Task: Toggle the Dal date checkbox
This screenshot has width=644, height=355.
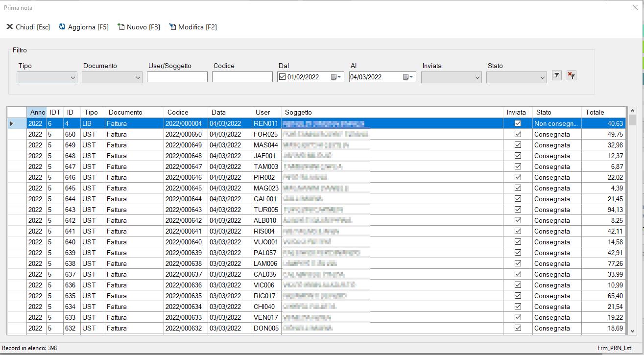Action: click(282, 77)
